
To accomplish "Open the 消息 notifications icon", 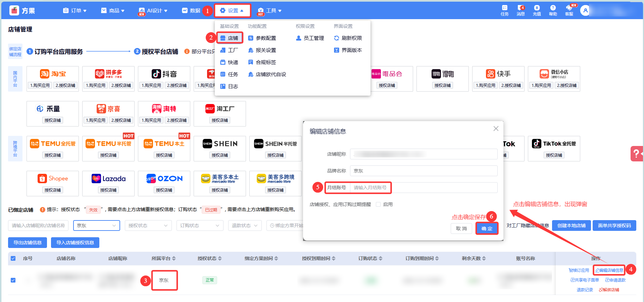I will [x=521, y=10].
